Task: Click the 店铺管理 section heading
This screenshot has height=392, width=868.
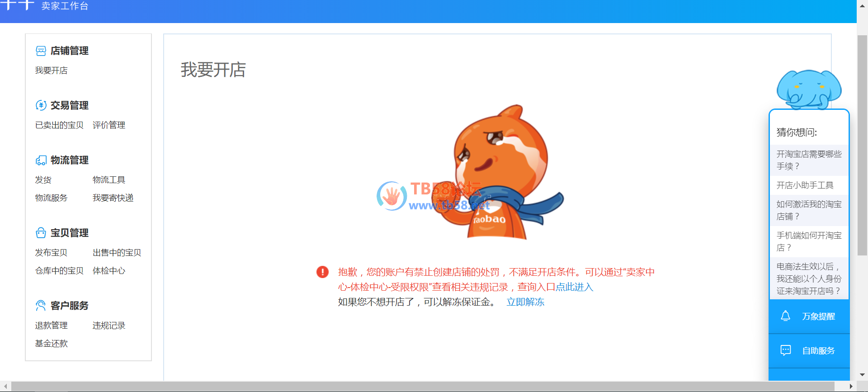Action: 69,51
